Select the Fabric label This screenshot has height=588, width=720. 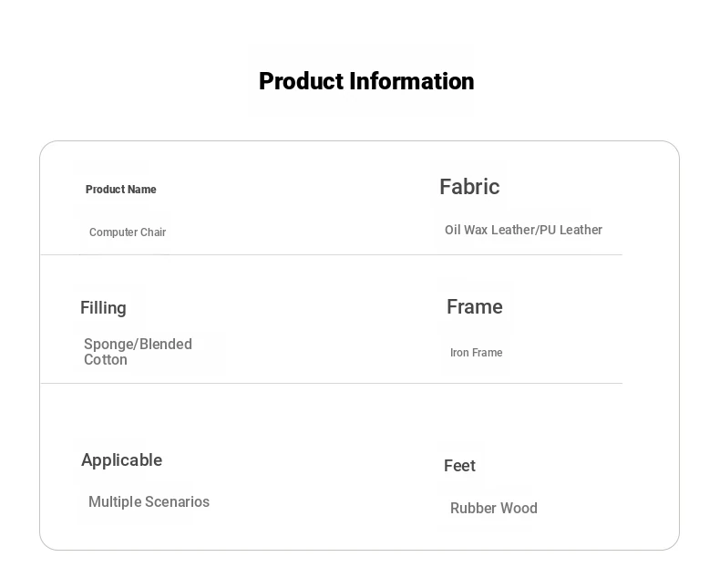coord(469,187)
